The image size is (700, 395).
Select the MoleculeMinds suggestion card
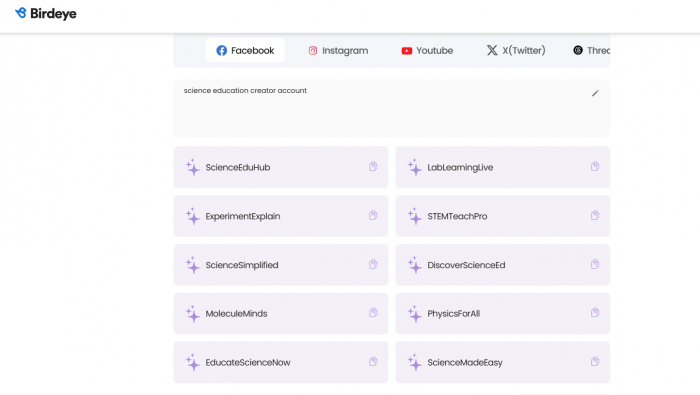(x=281, y=313)
